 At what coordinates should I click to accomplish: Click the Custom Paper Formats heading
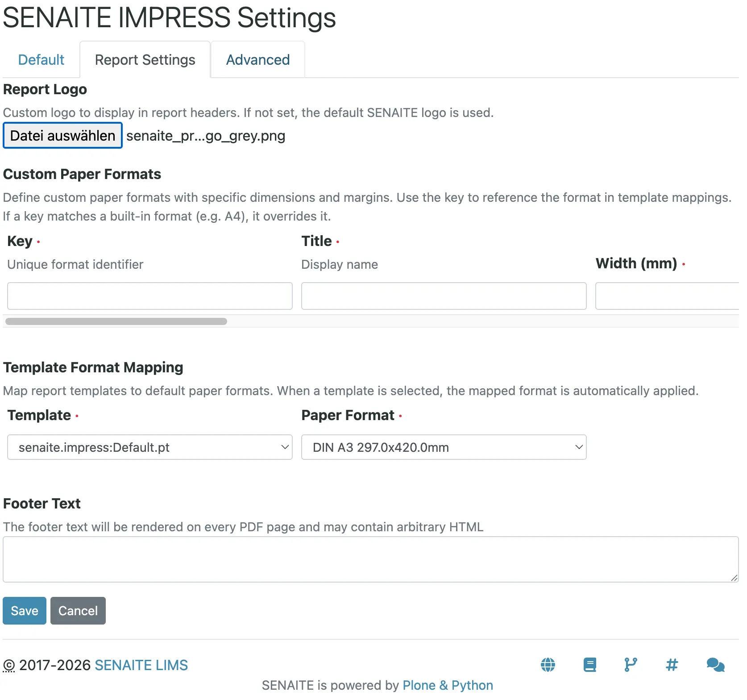point(82,174)
